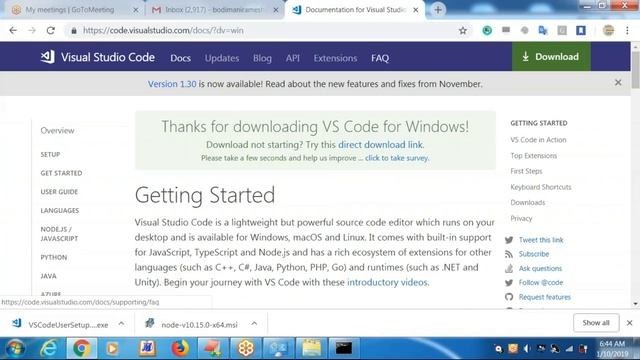
Task: Expand the NODE.JS / JAVASCRIPT section
Action: coord(59,234)
